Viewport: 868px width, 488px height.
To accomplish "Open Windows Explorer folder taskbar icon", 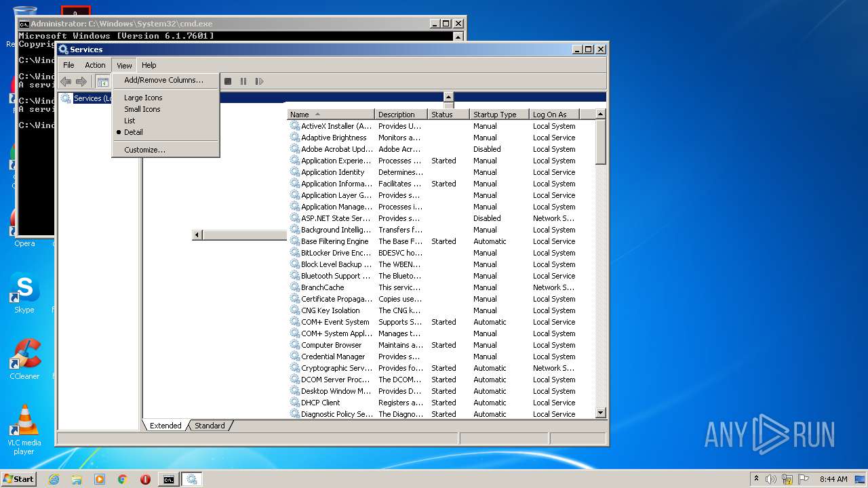I will click(x=77, y=479).
